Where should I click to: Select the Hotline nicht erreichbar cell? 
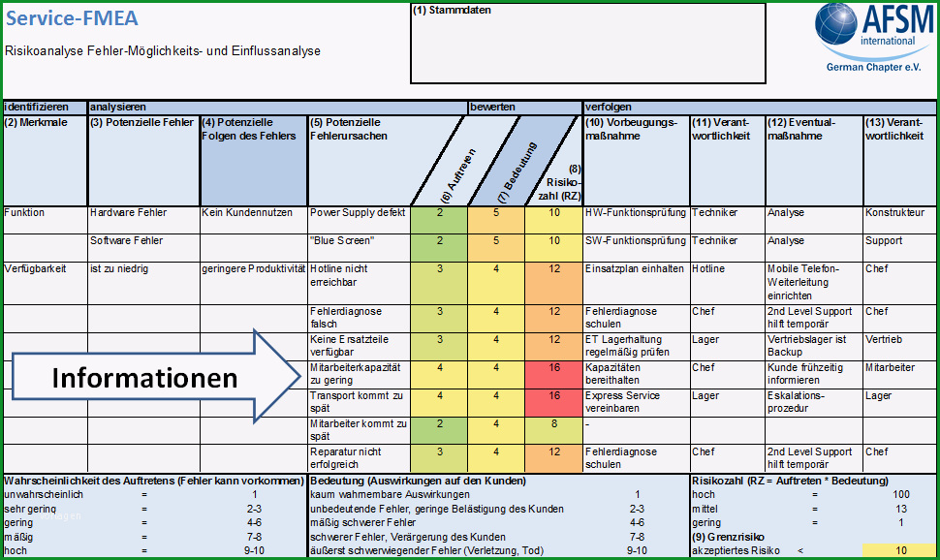tap(360, 283)
